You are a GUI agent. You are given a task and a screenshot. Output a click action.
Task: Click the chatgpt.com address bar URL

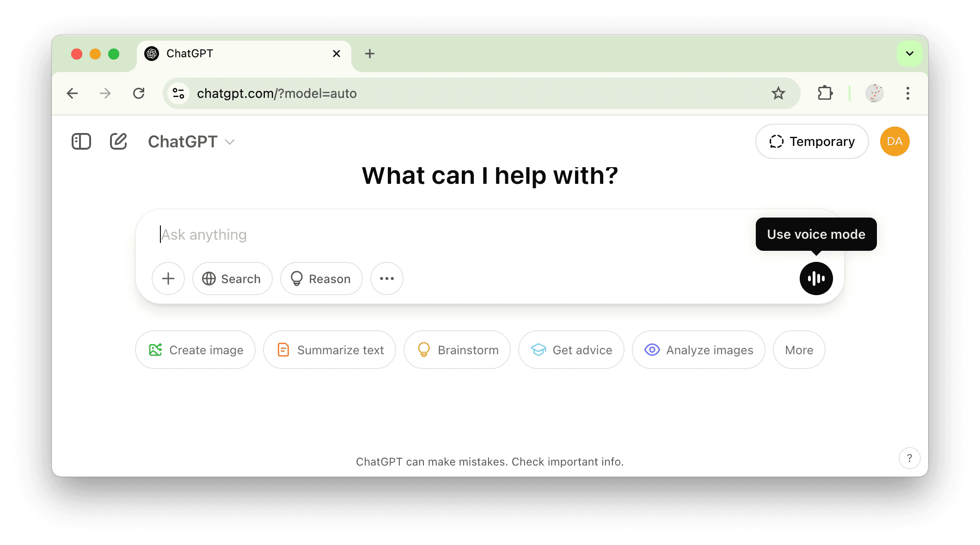click(277, 93)
